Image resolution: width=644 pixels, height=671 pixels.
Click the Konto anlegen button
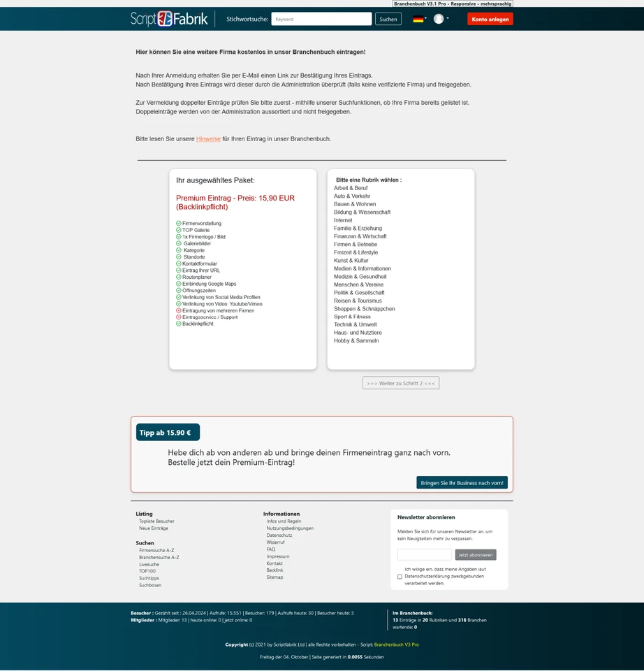tap(489, 19)
